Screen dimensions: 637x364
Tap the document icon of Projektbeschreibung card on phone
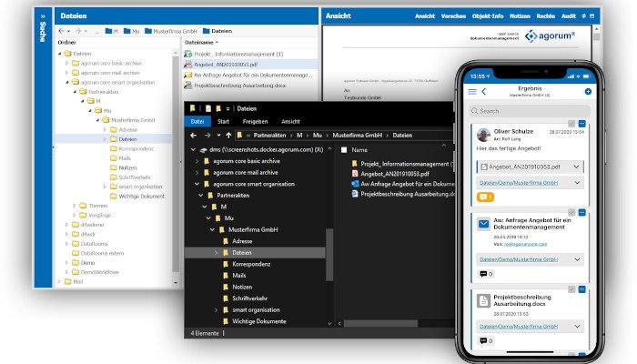coord(483,301)
